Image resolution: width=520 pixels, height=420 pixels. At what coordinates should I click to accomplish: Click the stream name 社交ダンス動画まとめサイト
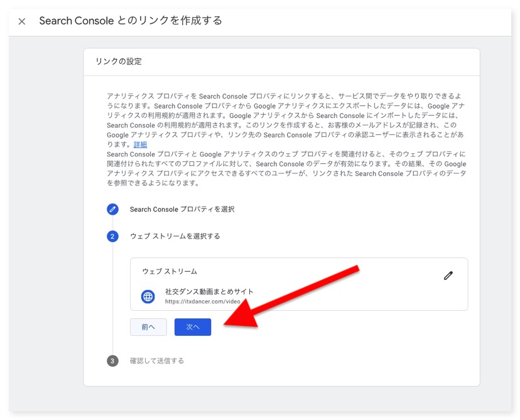pyautogui.click(x=209, y=291)
